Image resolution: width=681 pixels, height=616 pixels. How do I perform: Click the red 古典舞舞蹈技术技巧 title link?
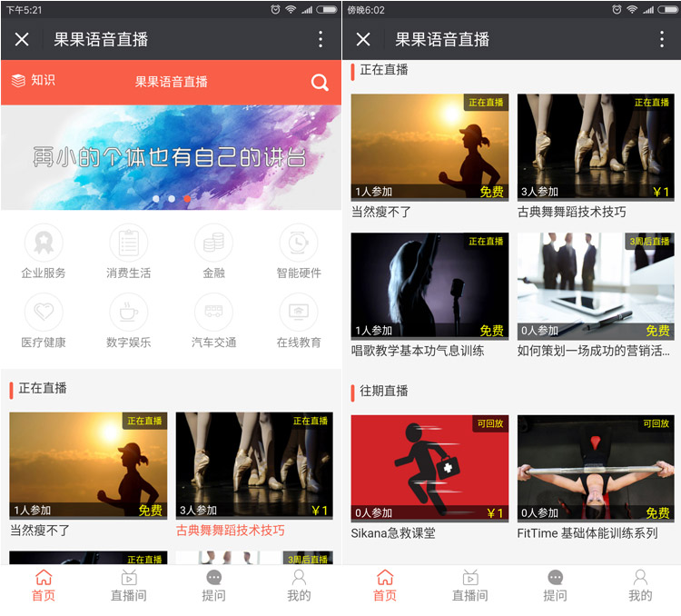[x=231, y=531]
